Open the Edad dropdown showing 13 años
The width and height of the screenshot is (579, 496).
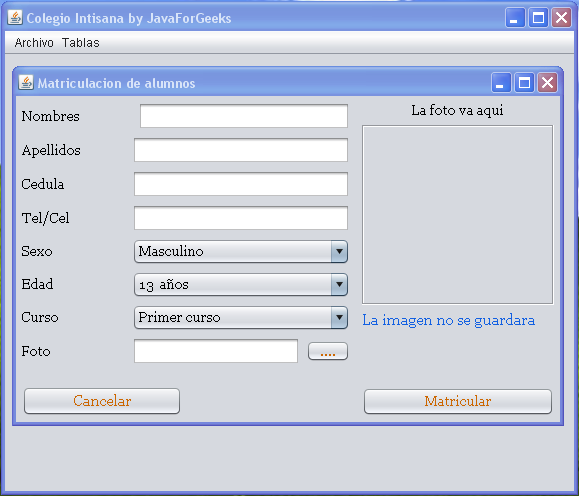pyautogui.click(x=241, y=284)
